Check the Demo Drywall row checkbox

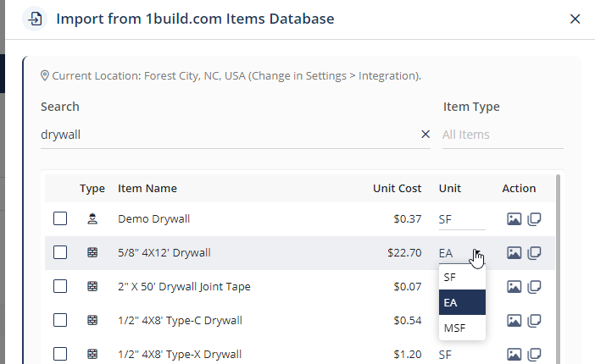60,218
